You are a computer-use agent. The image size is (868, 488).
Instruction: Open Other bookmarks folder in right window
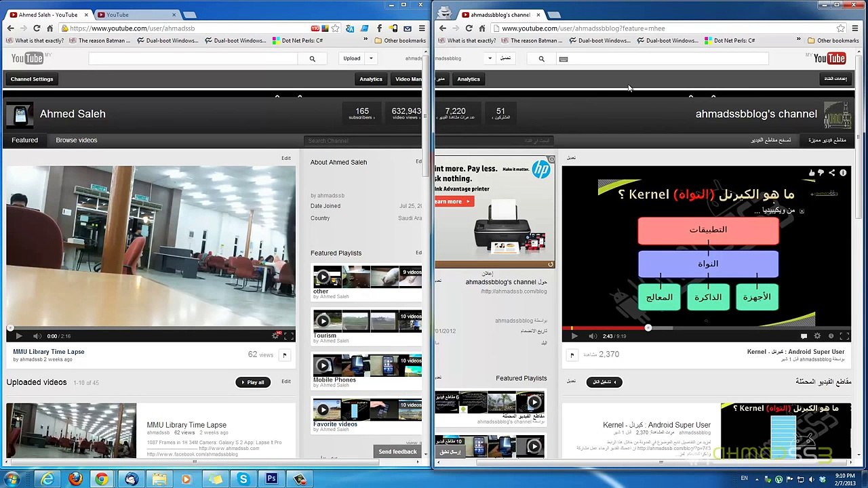pyautogui.click(x=833, y=41)
